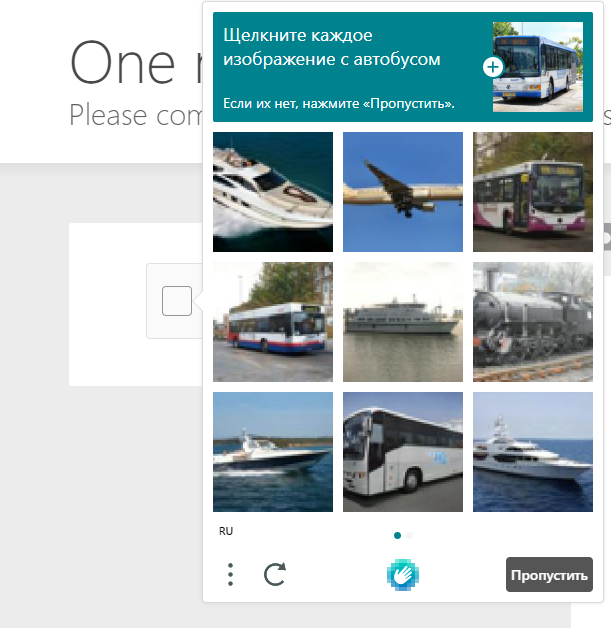Select the large white superyacht image
This screenshot has width=611, height=628.
pyautogui.click(x=533, y=452)
